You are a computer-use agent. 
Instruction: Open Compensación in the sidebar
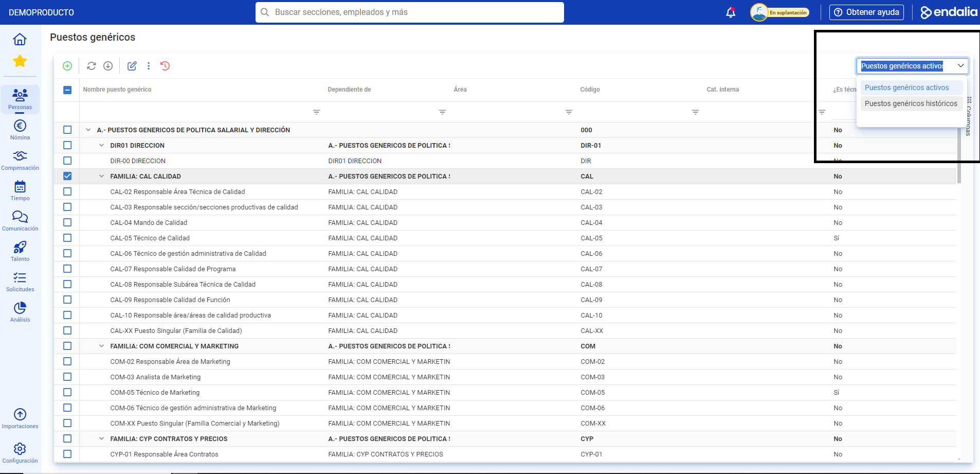[x=20, y=160]
